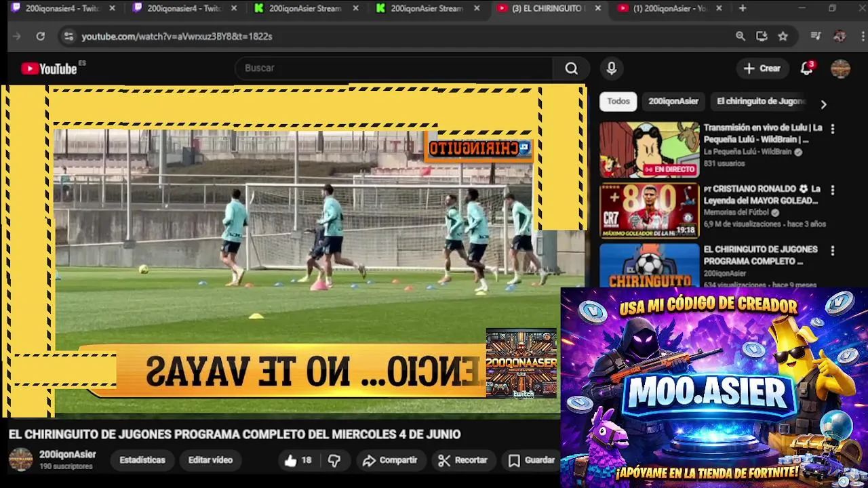Click the Compartir share button
Image resolution: width=868 pixels, height=488 pixels.
click(390, 460)
